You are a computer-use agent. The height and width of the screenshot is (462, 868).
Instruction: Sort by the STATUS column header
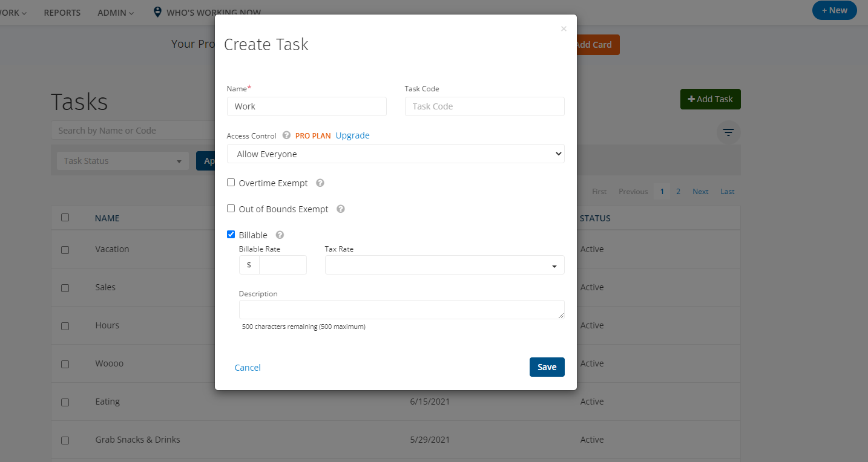595,218
